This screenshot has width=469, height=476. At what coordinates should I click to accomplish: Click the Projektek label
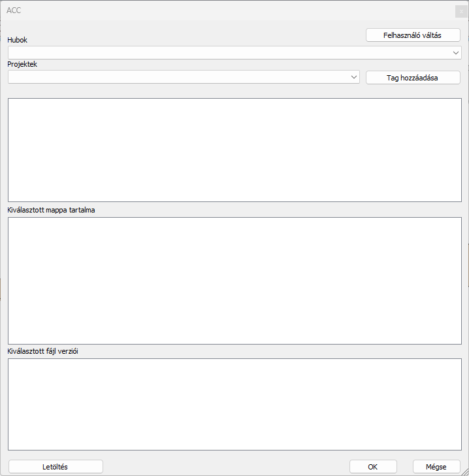[22, 64]
